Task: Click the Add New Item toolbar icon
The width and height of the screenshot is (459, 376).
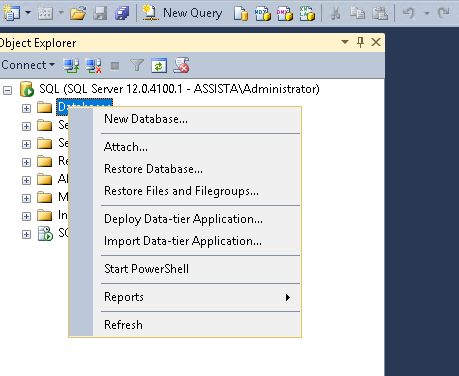Action: point(45,13)
